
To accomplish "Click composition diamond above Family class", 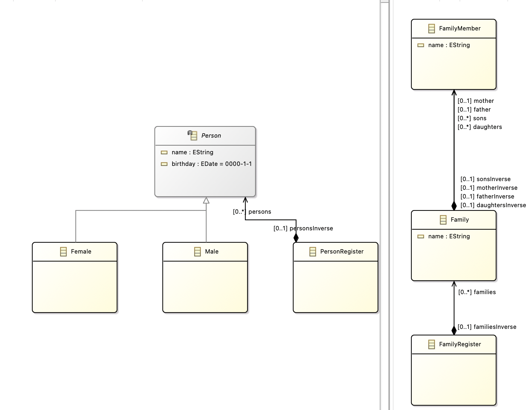I will tap(454, 206).
